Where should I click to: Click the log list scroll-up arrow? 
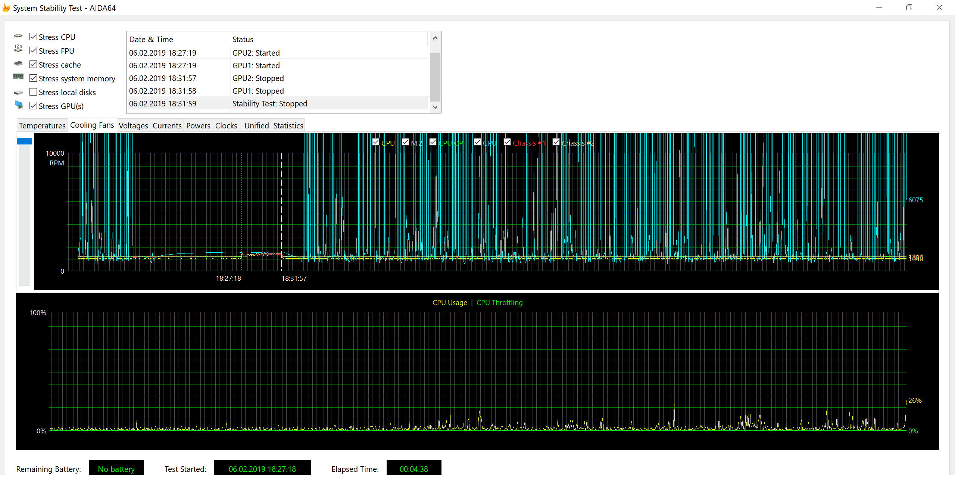pyautogui.click(x=435, y=38)
